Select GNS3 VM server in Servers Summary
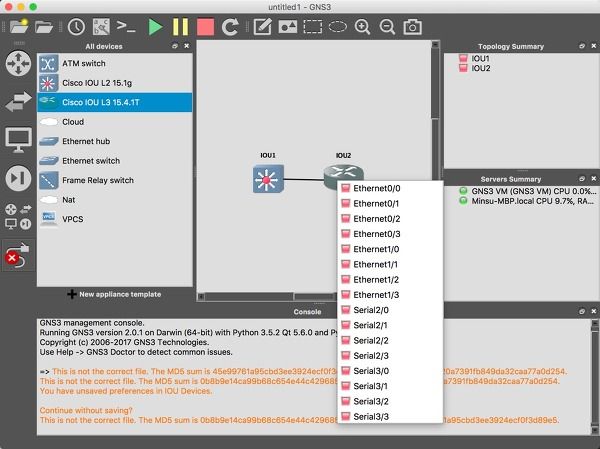Image resolution: width=600 pixels, height=449 pixels. [528, 191]
